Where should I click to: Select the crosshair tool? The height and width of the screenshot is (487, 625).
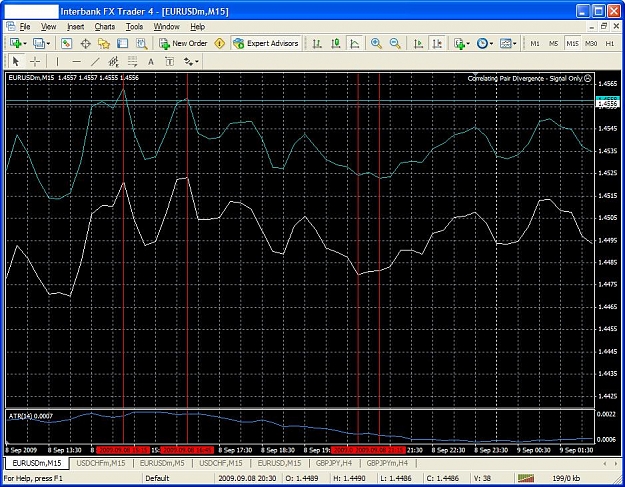(35, 61)
